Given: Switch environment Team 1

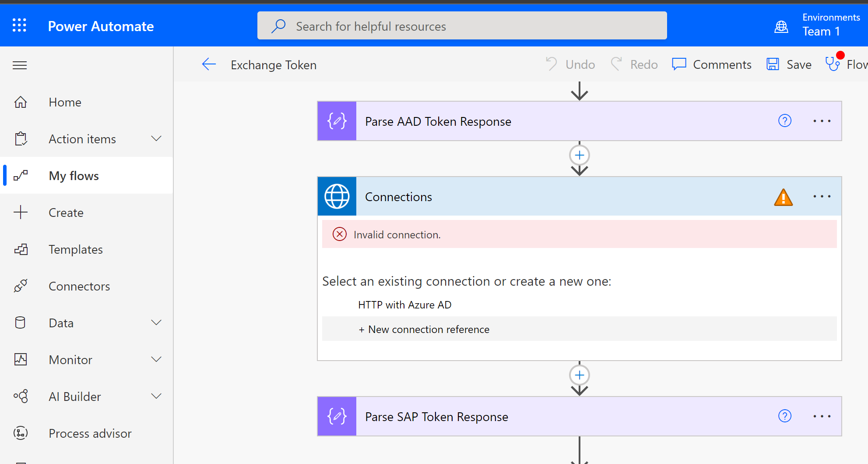Looking at the screenshot, I should 817,25.
